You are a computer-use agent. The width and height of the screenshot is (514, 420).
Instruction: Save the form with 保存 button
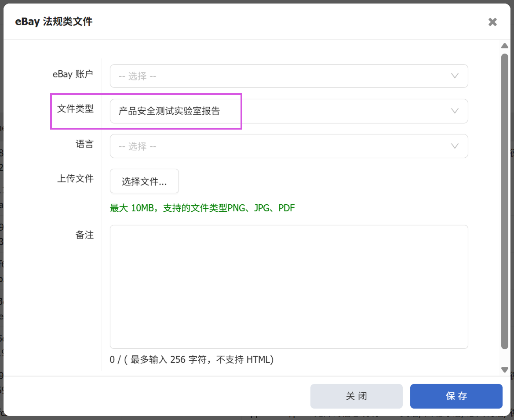click(x=456, y=396)
